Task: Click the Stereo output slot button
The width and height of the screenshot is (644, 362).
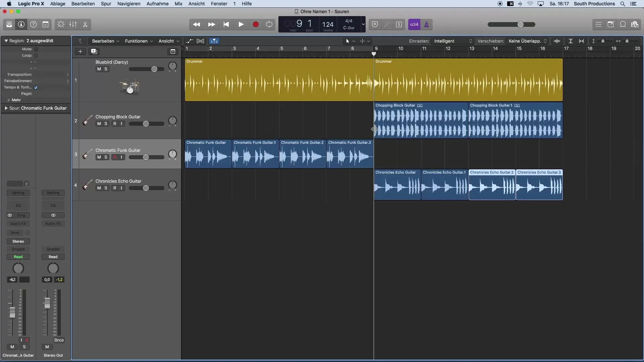Action: (x=18, y=242)
